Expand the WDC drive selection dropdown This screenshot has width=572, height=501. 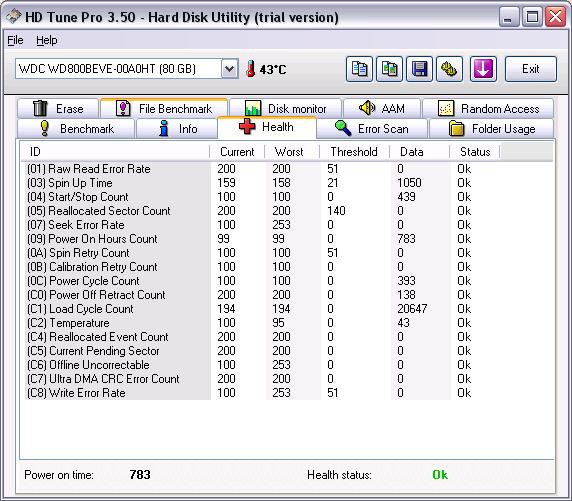(x=229, y=69)
